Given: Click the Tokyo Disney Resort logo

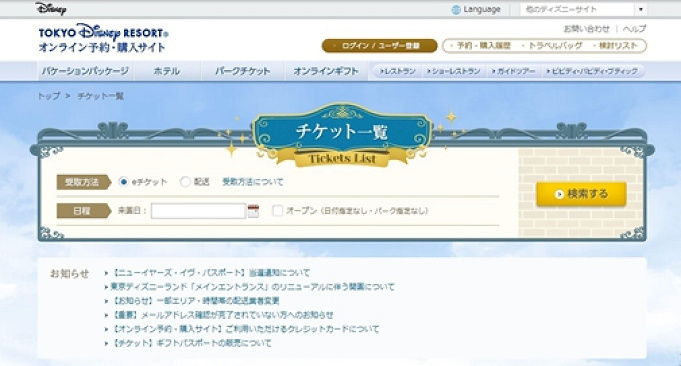Looking at the screenshot, I should click(103, 38).
